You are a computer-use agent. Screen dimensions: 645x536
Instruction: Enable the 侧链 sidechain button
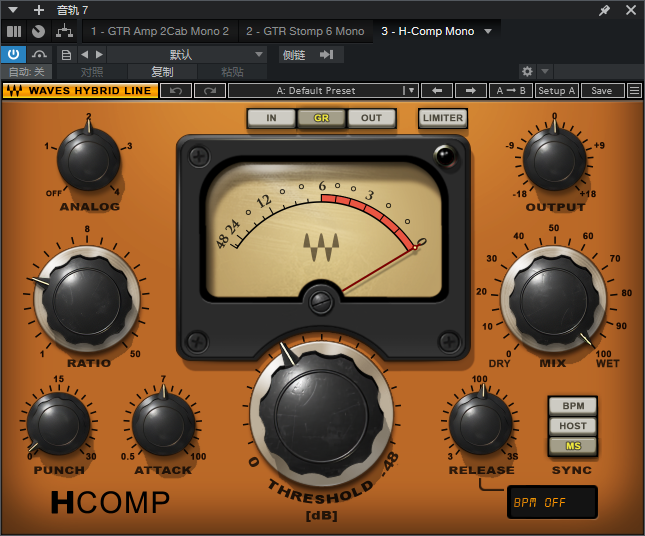(x=294, y=55)
